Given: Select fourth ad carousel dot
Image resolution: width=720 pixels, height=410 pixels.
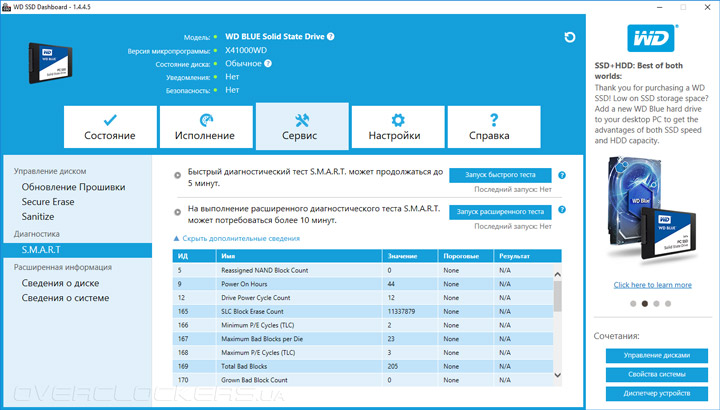Looking at the screenshot, I should (x=668, y=303).
